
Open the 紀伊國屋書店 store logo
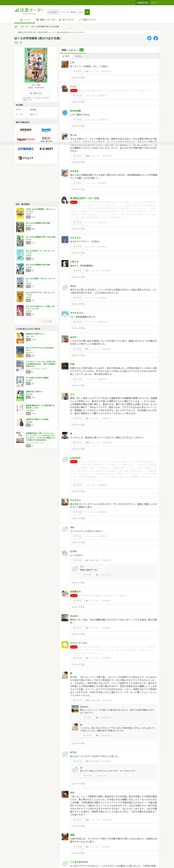[26, 149]
